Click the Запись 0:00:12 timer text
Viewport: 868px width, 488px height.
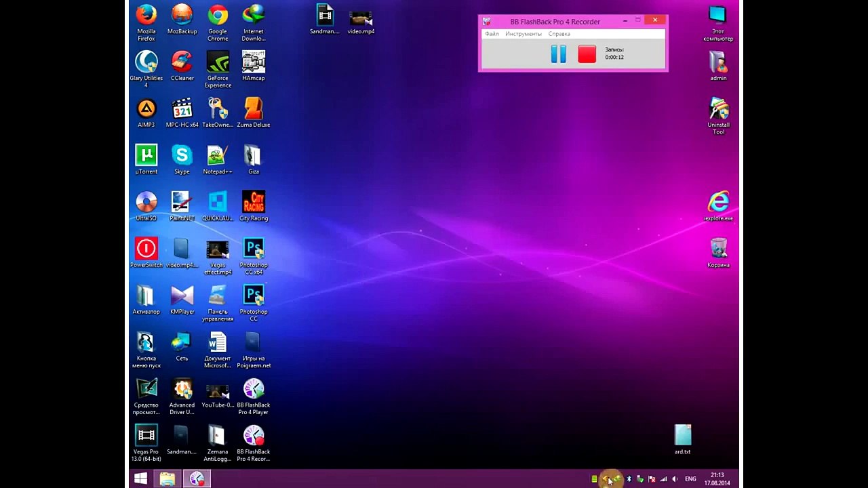tap(614, 54)
